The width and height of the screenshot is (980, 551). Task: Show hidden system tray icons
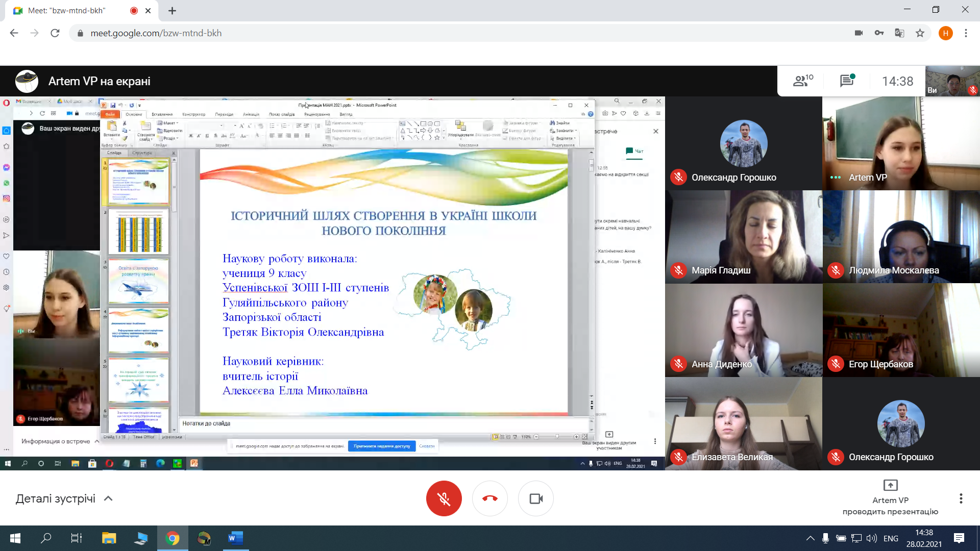[810, 538]
